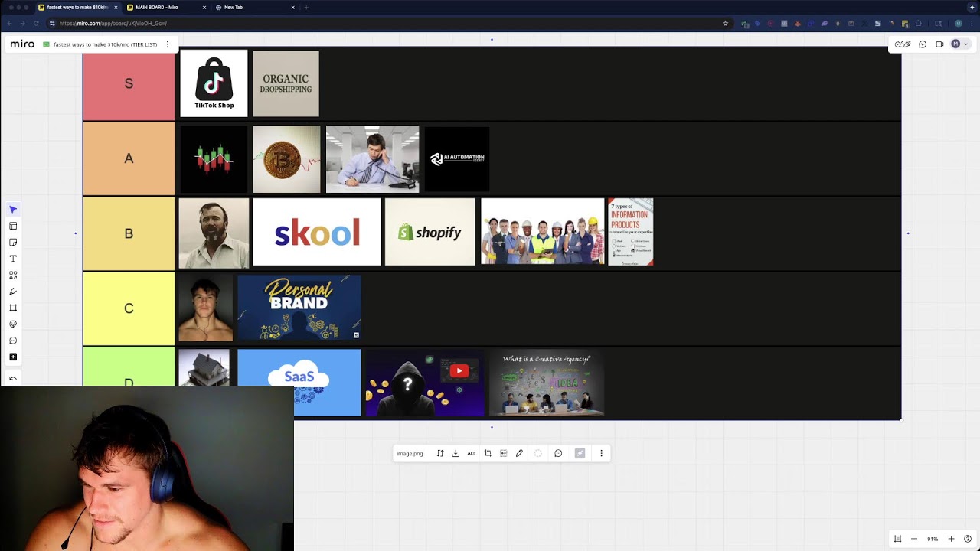Click the orange A tier label

click(129, 158)
